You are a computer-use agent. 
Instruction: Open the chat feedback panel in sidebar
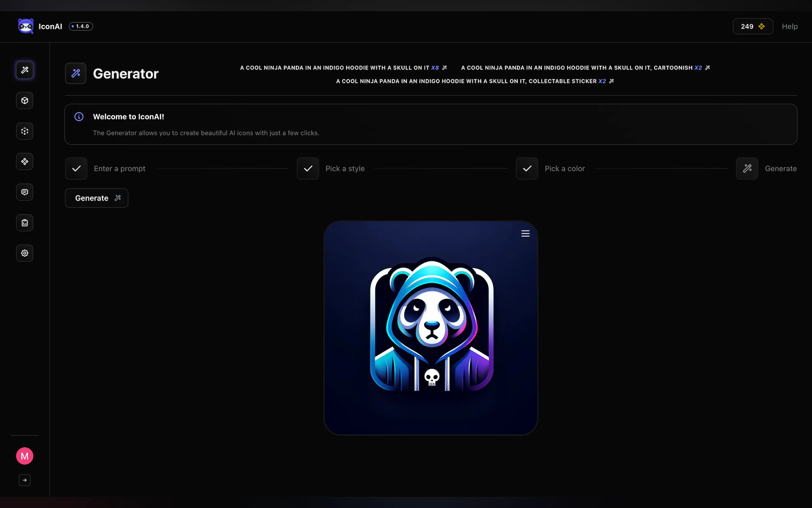24,192
